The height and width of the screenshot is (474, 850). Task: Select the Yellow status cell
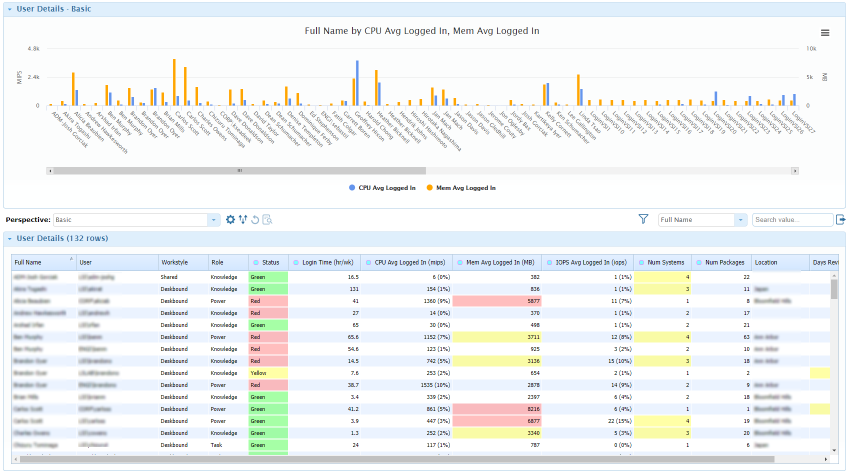tap(268, 373)
